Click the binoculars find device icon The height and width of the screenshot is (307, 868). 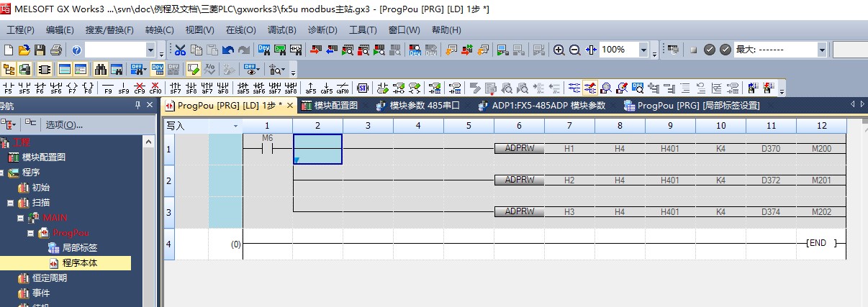click(101, 70)
